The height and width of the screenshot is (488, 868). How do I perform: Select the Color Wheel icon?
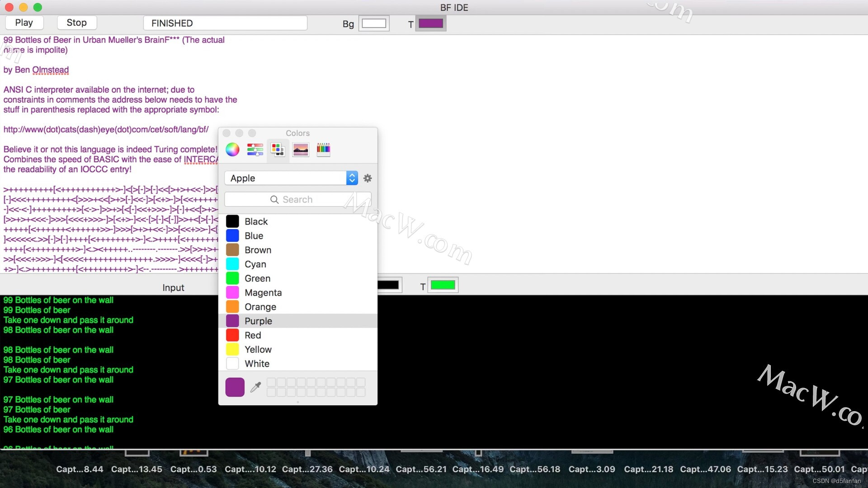[x=232, y=149]
